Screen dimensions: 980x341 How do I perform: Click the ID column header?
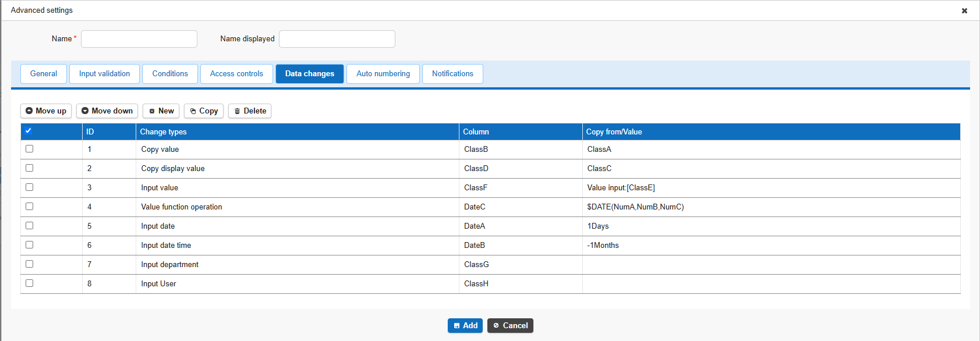pyautogui.click(x=109, y=132)
